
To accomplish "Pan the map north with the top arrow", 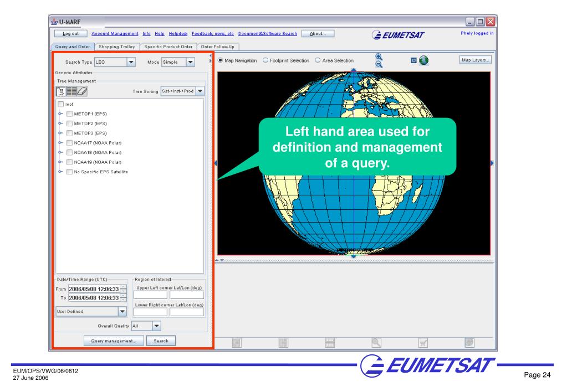I will coord(354,70).
